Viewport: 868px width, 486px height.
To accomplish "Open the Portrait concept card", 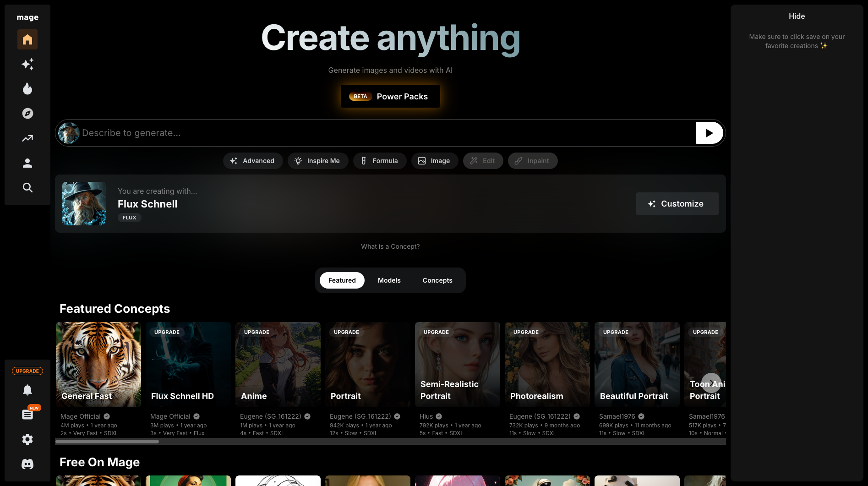I will click(368, 365).
